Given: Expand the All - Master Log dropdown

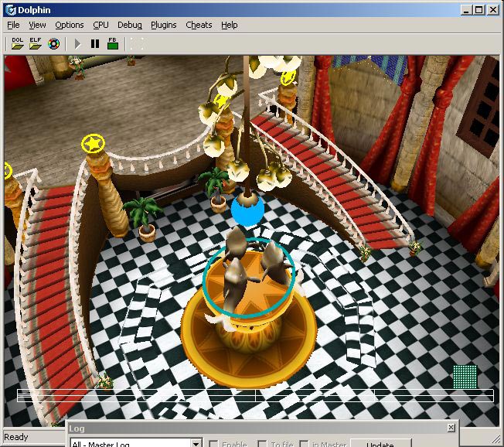Looking at the screenshot, I should pyautogui.click(x=196, y=444).
